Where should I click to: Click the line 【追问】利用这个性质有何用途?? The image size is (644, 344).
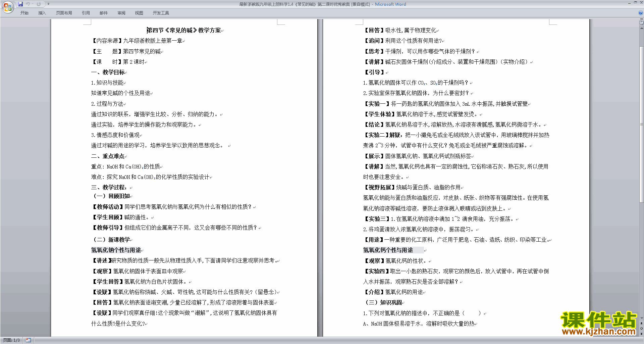[x=402, y=41]
